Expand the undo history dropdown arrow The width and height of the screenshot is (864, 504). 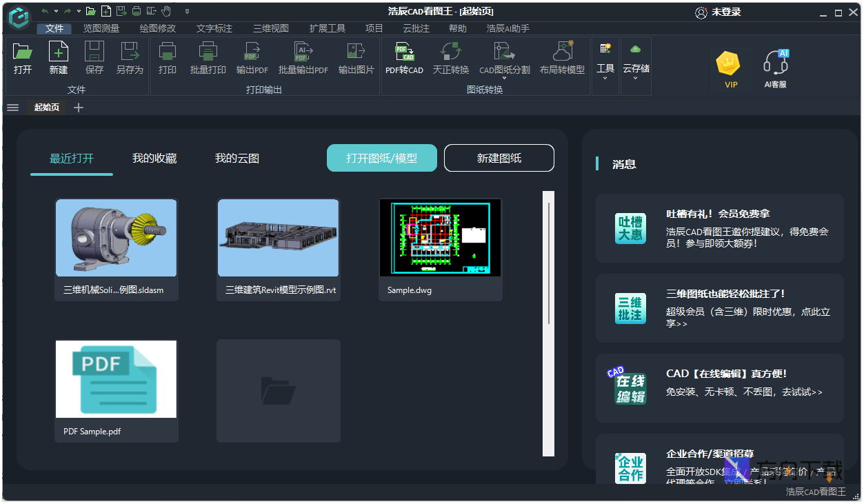tap(57, 11)
